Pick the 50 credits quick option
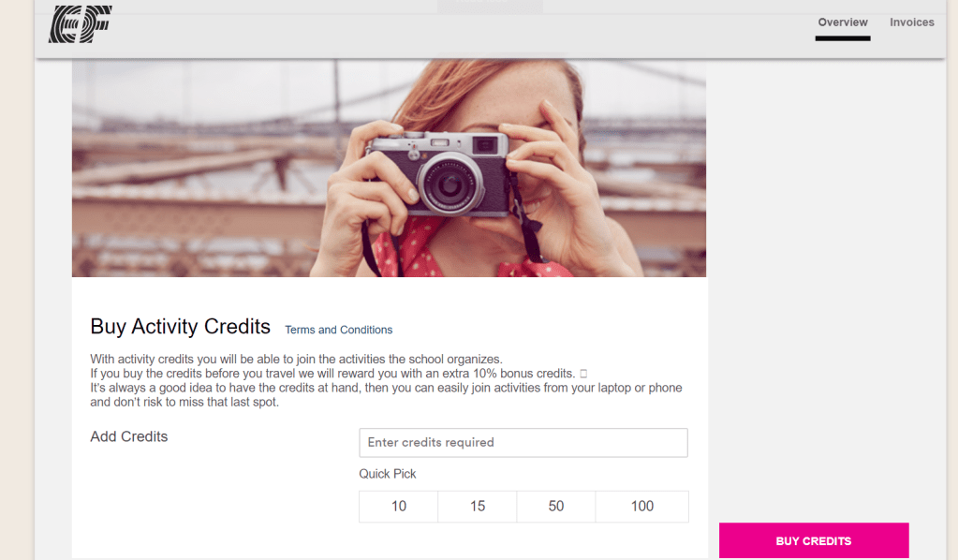958x560 pixels. click(556, 506)
